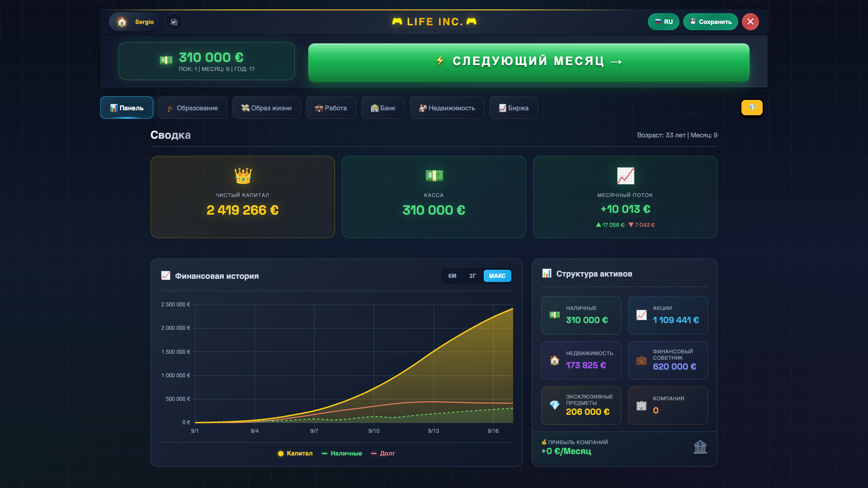The height and width of the screenshot is (488, 868).
Task: Toggle Долг series in chart legend
Action: tap(383, 453)
